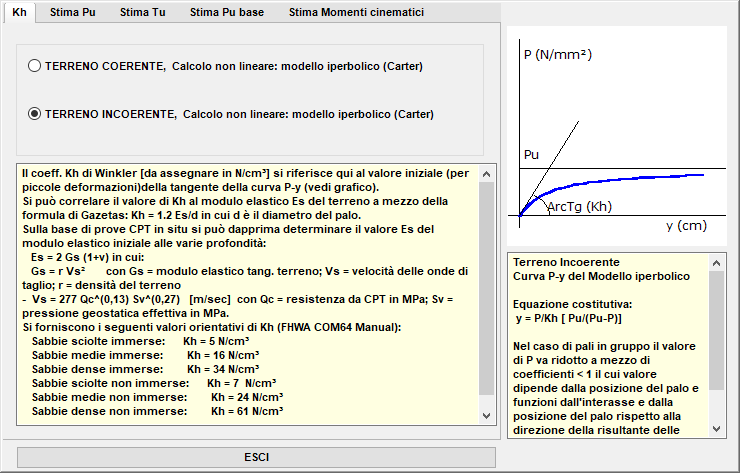
Task: Click the ESCI button
Action: 256,457
